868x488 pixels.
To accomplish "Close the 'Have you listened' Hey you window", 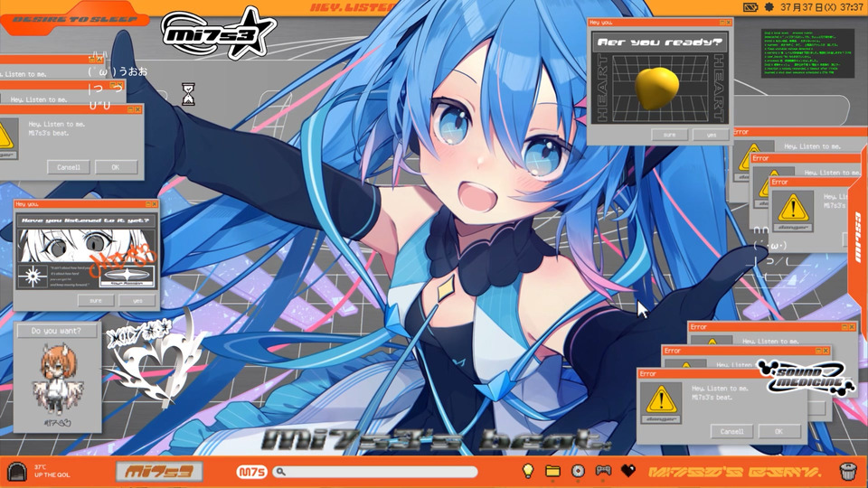I will 155,204.
